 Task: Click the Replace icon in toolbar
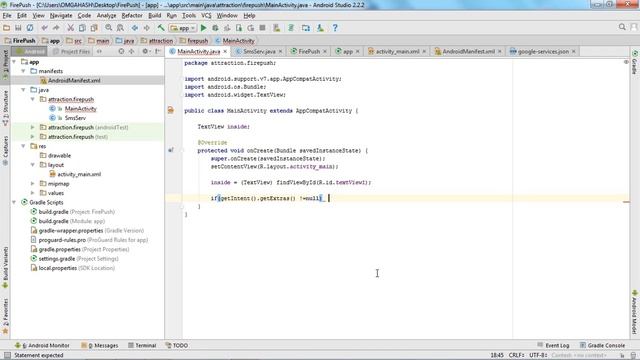click(120, 28)
